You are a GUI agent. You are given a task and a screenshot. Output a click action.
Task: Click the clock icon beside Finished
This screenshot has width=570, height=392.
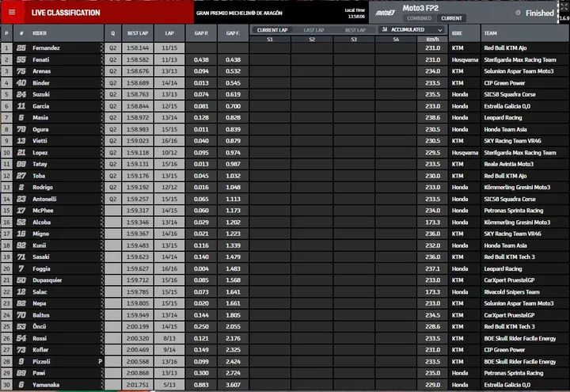pyautogui.click(x=518, y=13)
